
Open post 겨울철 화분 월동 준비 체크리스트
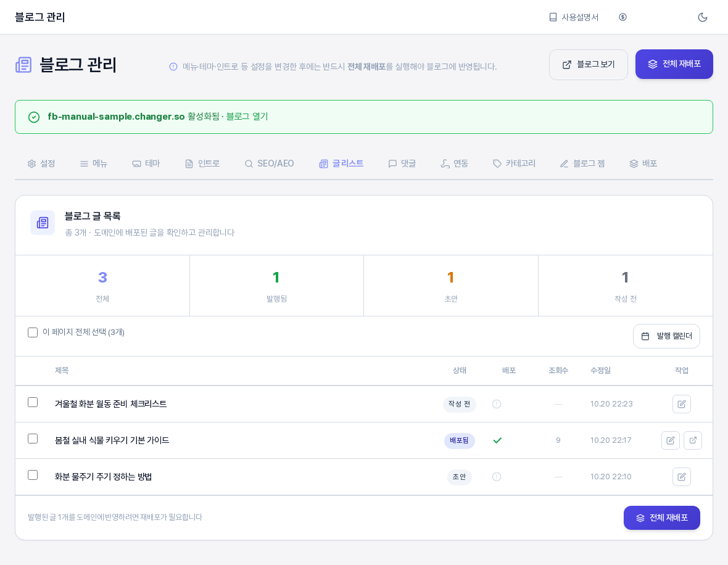tap(110, 404)
